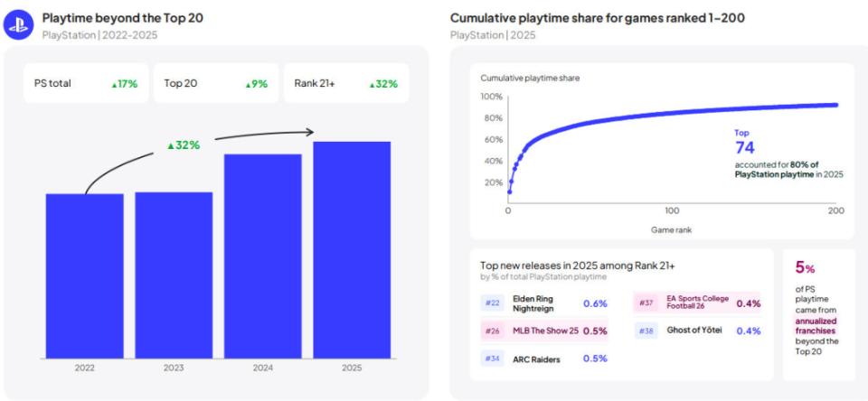The width and height of the screenshot is (868, 401).
Task: Click the green up-arrow in the Top 20 card
Action: click(248, 84)
